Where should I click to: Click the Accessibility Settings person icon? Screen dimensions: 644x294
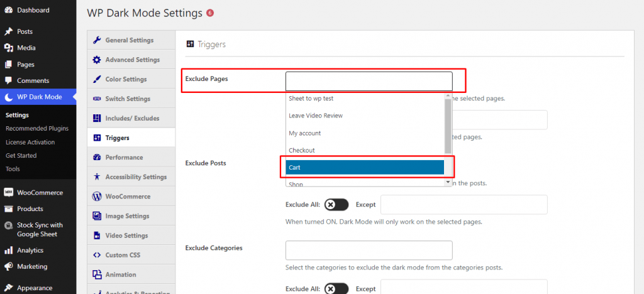click(97, 177)
